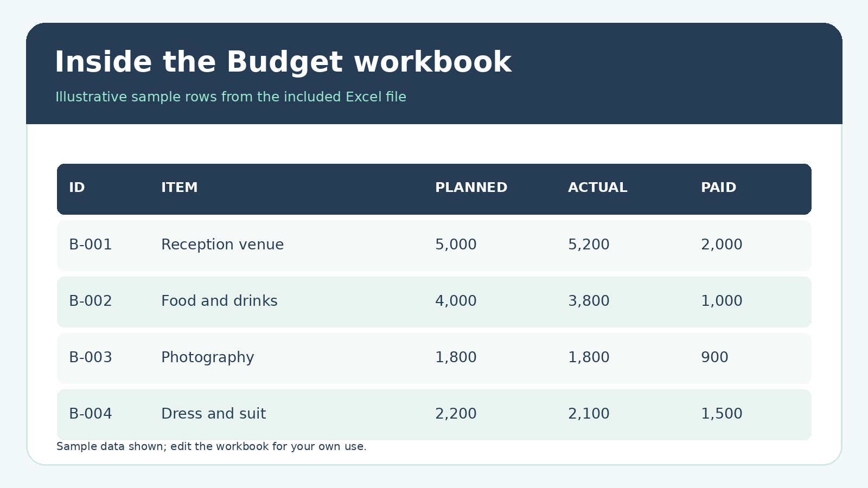Screen dimensions: 868x488
Task: Click the ID column header
Action: (x=77, y=188)
